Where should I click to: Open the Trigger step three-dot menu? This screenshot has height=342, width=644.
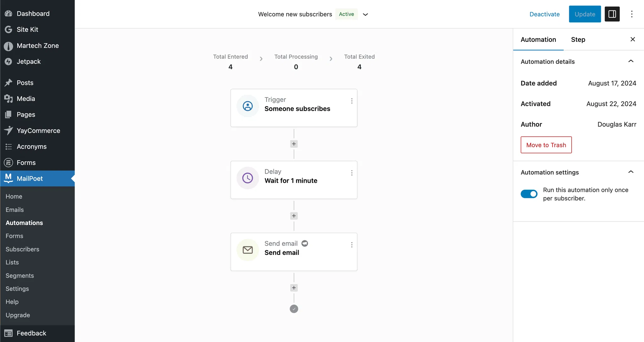click(352, 101)
